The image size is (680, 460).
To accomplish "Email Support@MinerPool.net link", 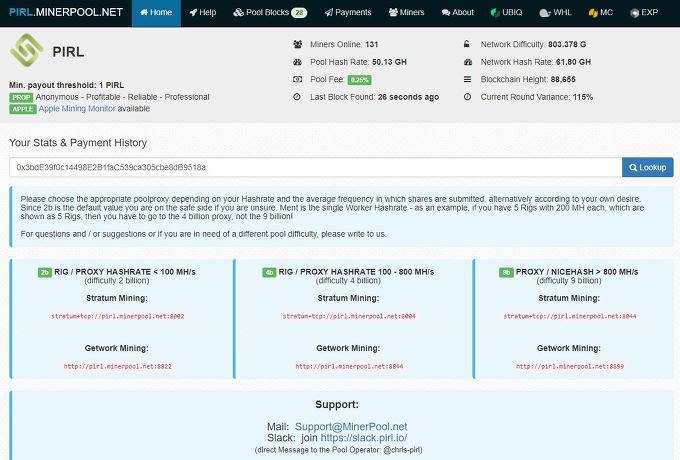I will coord(351,427).
